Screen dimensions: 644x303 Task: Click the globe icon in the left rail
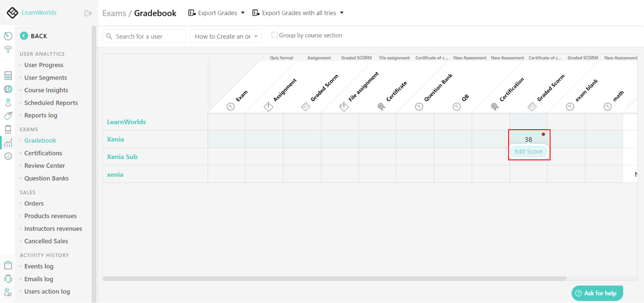point(8,89)
